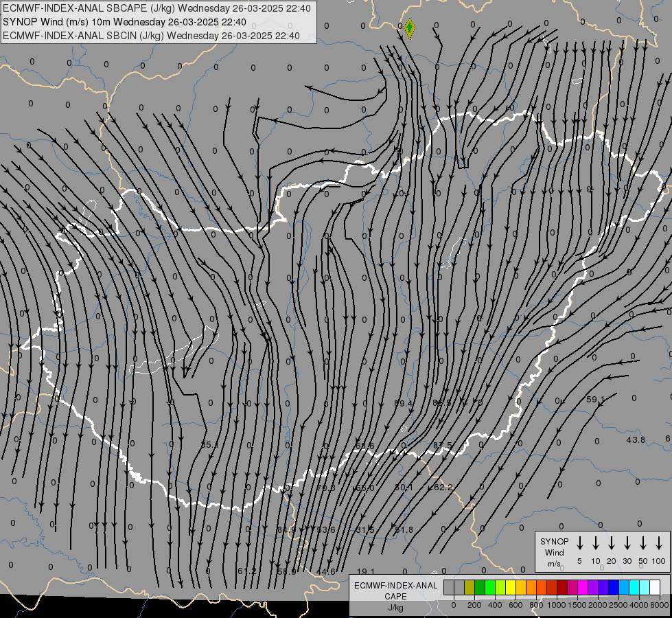Click the J/kg unit label in the legend
This screenshot has height=618, width=672.
[x=395, y=608]
